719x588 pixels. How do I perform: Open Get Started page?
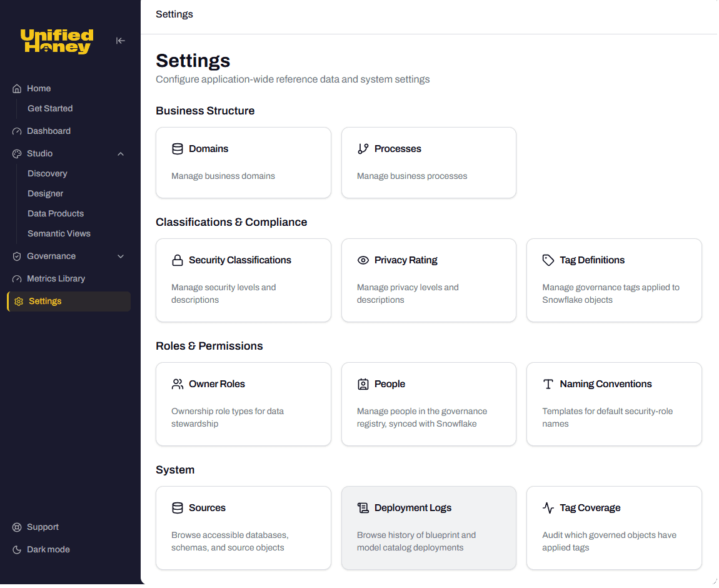[50, 109]
